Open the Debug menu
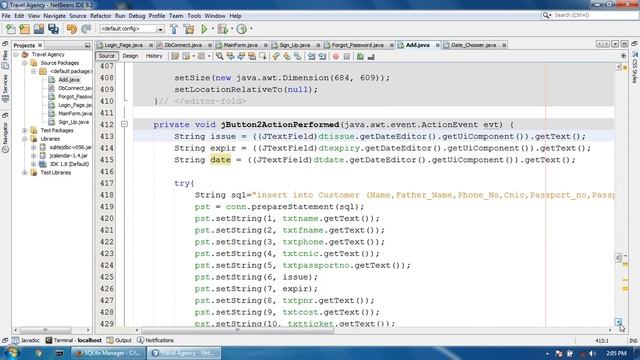640x360 pixels. (x=137, y=16)
